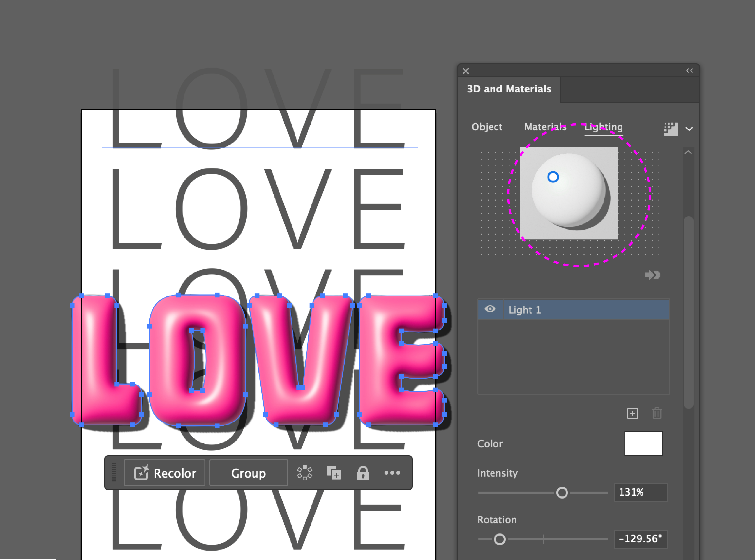Click the Rotation value field

pyautogui.click(x=640, y=539)
